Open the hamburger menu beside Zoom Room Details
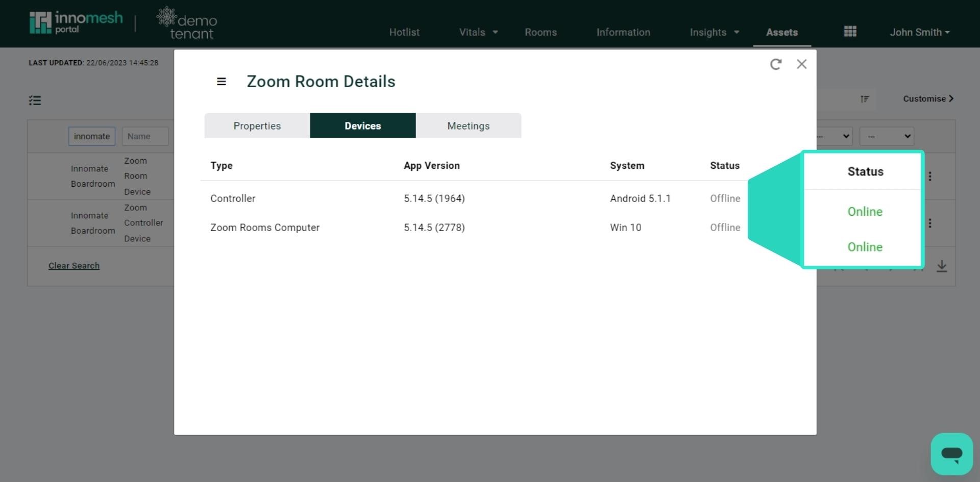980x482 pixels. click(221, 82)
